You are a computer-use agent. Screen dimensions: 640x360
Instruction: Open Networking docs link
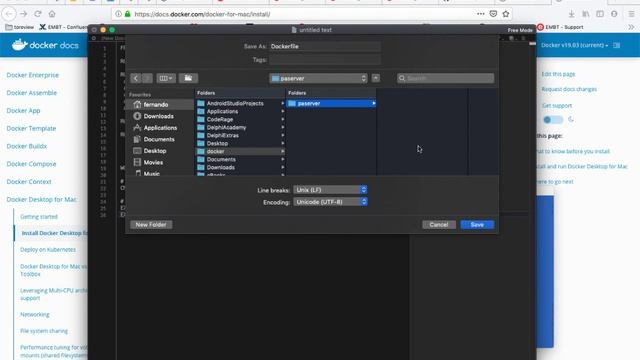35,315
